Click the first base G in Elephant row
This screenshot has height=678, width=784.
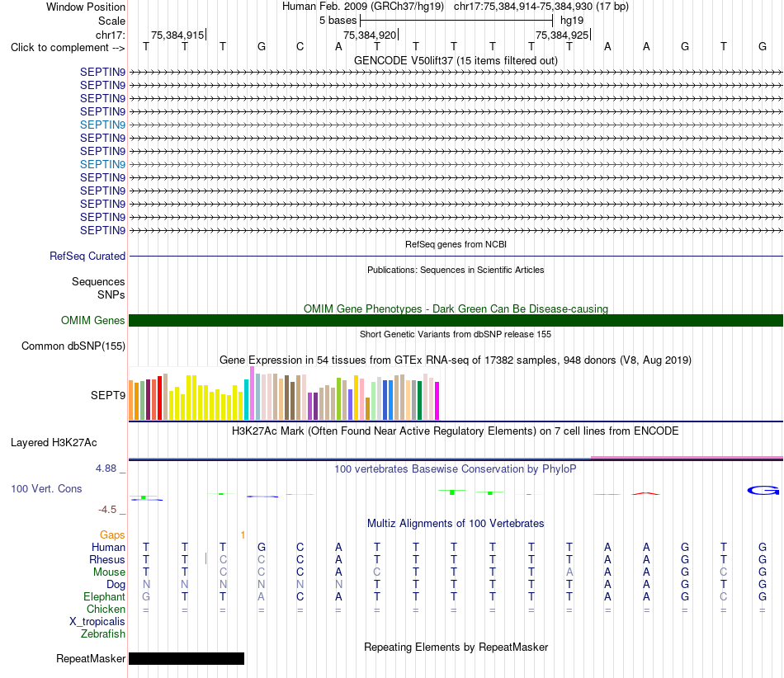tap(146, 597)
